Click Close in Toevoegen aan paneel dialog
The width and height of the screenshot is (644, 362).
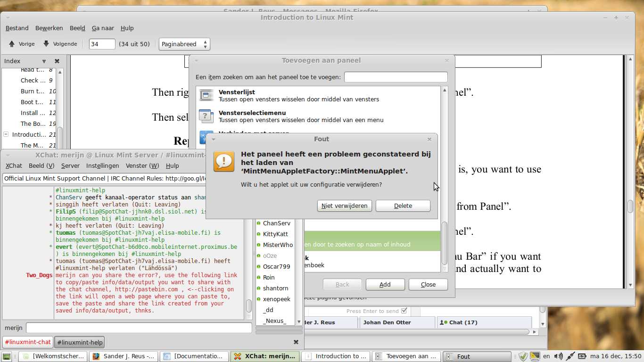(x=428, y=285)
